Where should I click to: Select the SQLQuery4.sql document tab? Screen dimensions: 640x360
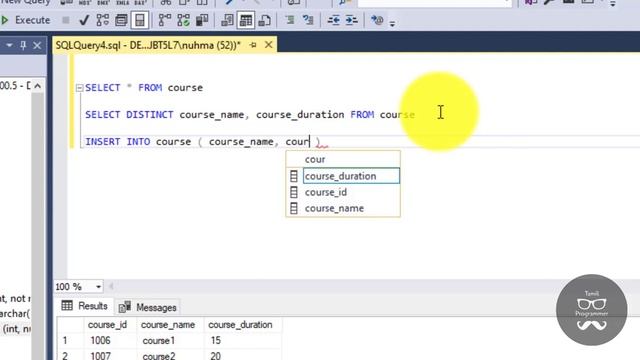148,45
